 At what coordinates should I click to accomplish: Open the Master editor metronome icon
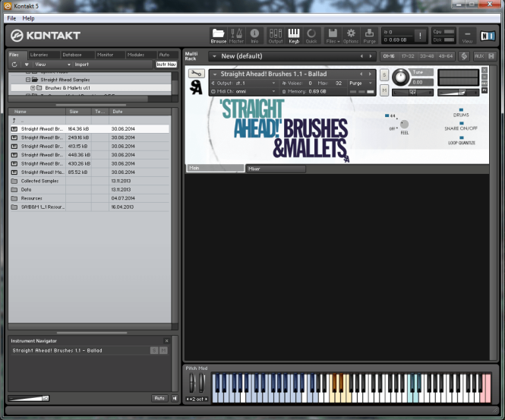pyautogui.click(x=236, y=36)
